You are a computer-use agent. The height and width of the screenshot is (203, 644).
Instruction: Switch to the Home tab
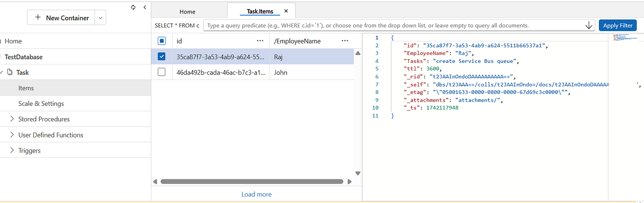(187, 11)
